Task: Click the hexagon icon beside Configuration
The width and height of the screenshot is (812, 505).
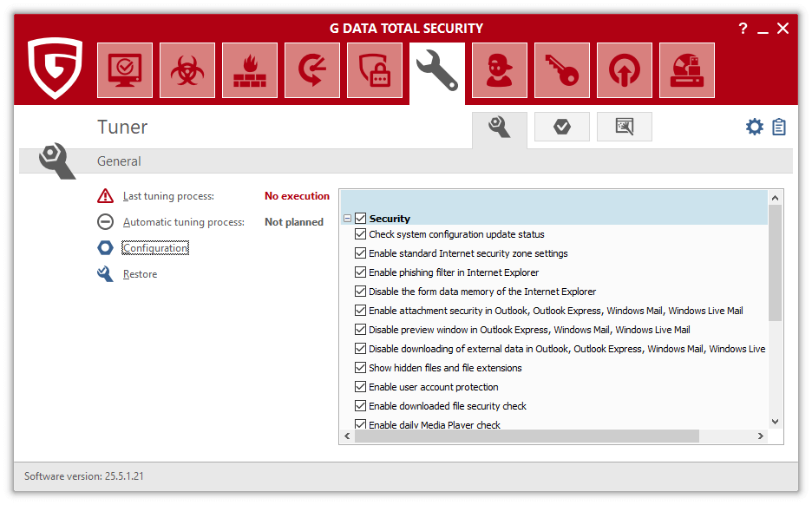Action: click(105, 247)
